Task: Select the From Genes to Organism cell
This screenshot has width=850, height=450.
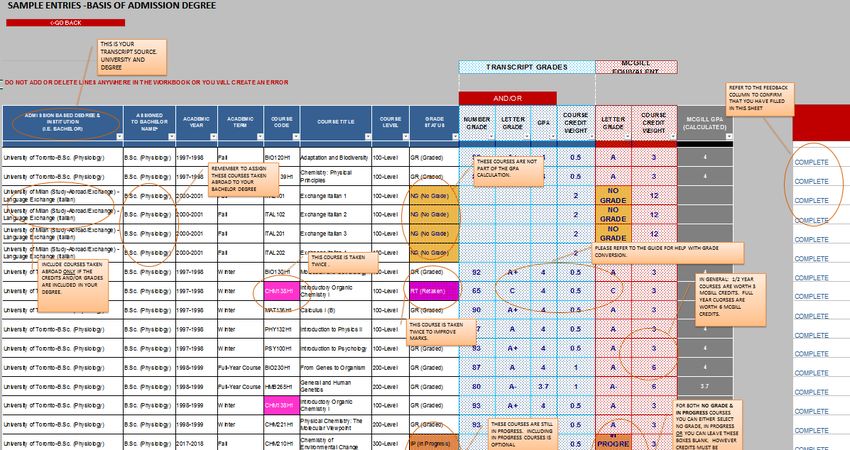Action: 336,368
